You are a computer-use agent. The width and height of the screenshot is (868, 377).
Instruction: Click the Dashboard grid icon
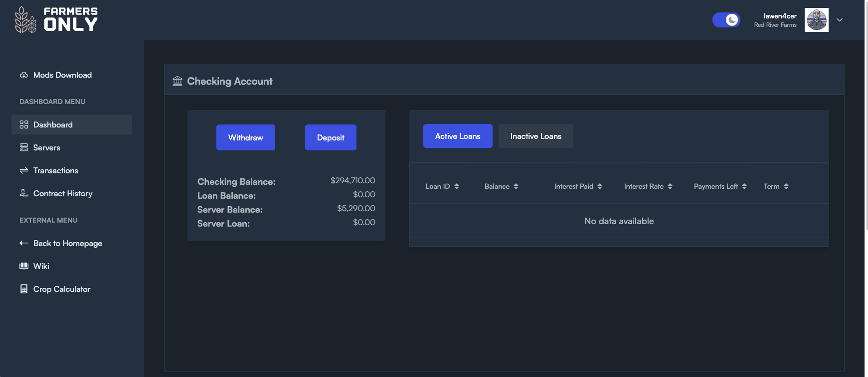pos(24,125)
